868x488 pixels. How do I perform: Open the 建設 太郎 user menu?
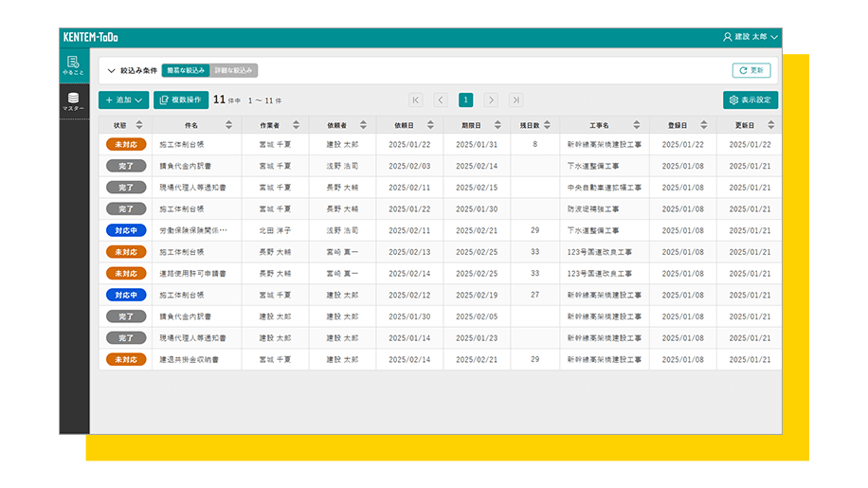pyautogui.click(x=750, y=37)
